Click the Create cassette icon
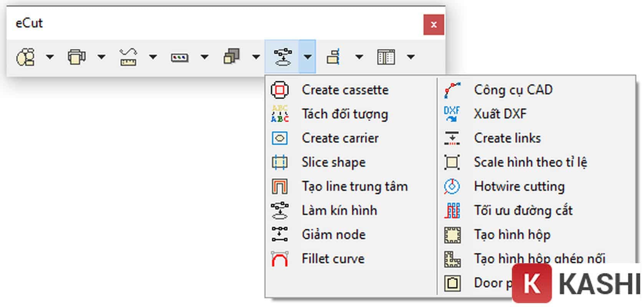The height and width of the screenshot is (307, 644). tap(280, 90)
